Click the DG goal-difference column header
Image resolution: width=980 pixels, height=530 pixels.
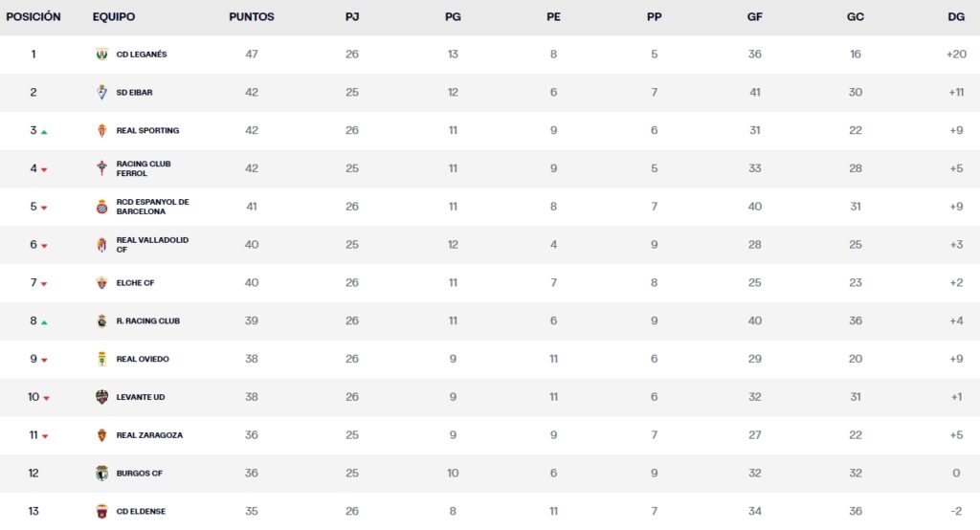(x=955, y=17)
